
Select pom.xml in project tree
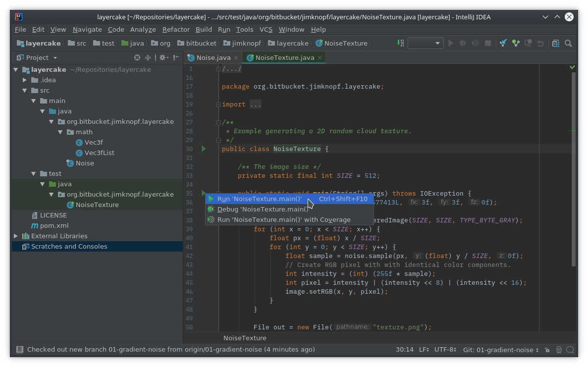pyautogui.click(x=50, y=226)
